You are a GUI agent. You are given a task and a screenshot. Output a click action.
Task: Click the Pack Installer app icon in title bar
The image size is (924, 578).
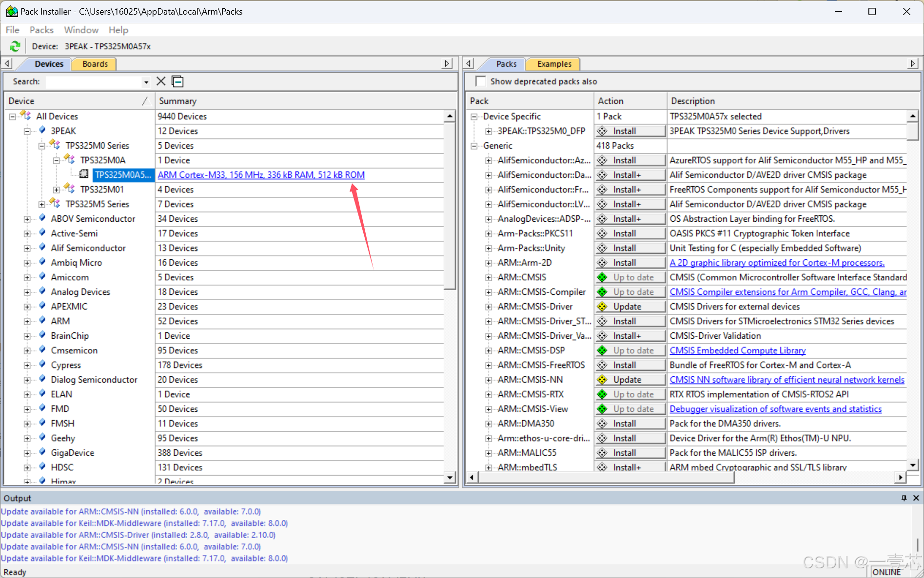pos(12,11)
